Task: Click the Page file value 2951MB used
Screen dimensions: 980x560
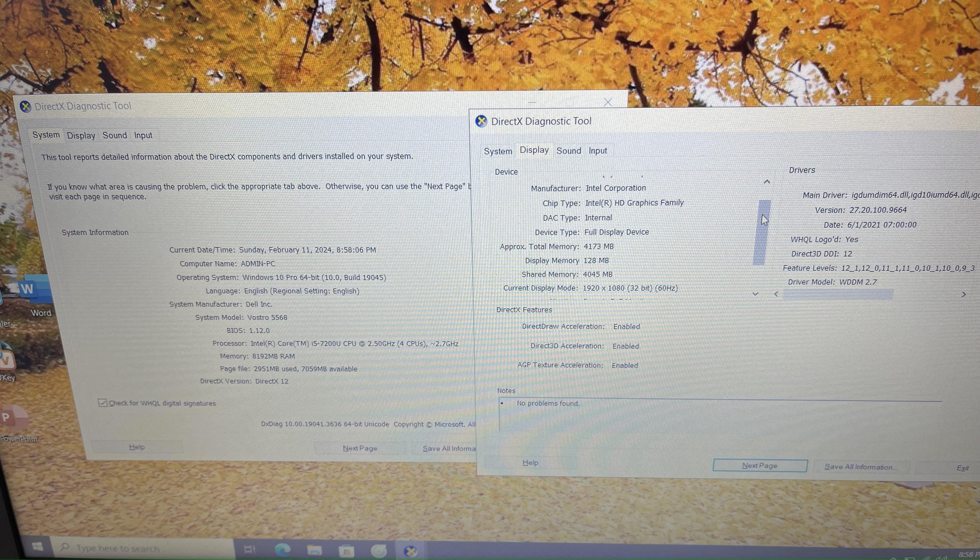Action: pyautogui.click(x=305, y=369)
